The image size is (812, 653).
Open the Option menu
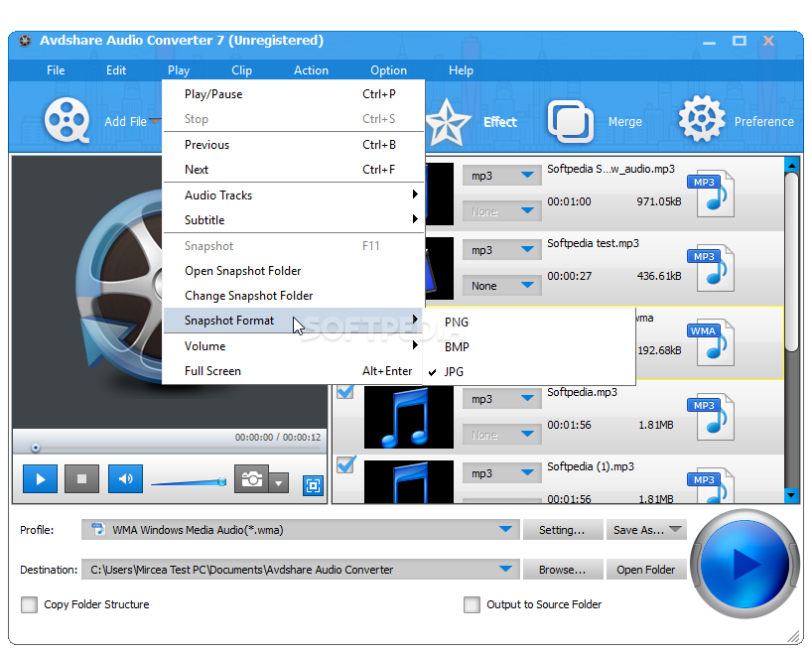pos(388,69)
